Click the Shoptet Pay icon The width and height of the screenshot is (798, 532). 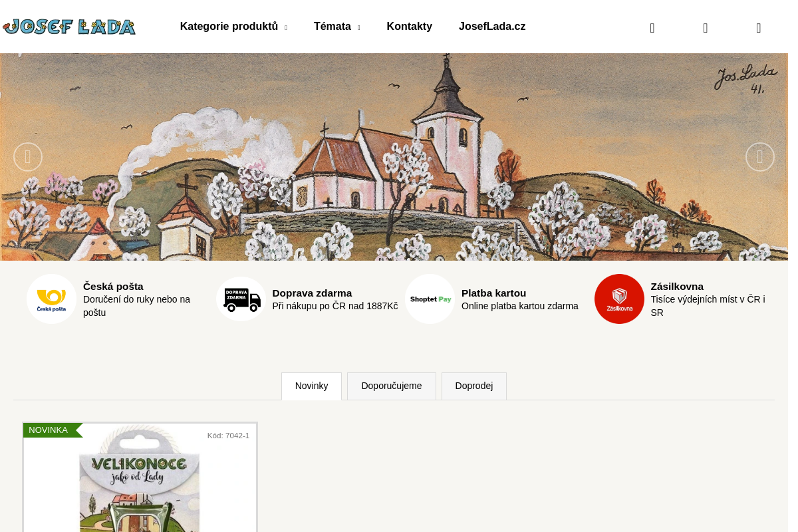pos(430,299)
